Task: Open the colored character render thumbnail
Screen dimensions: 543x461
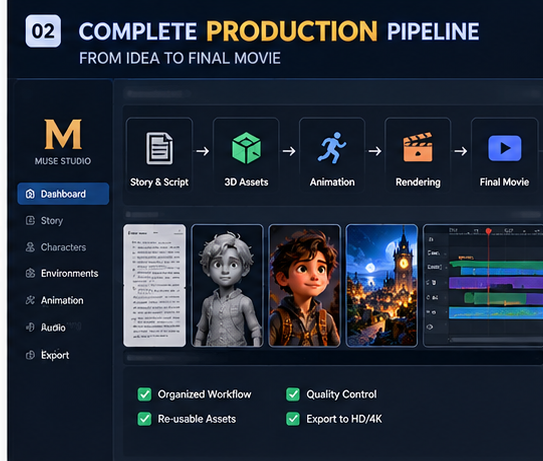Action: click(304, 286)
